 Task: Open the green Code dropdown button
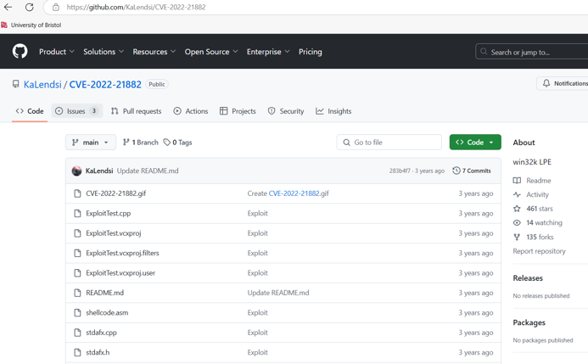(475, 143)
